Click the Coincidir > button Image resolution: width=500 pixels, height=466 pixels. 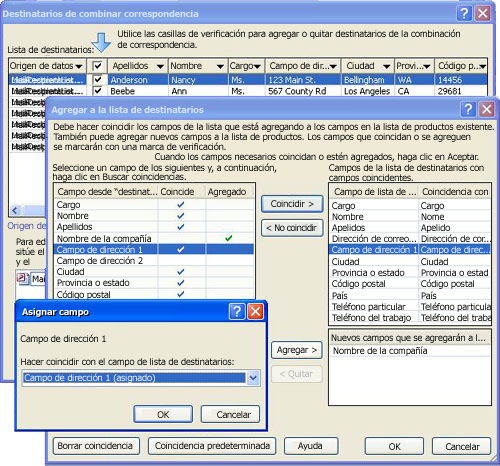tap(292, 204)
